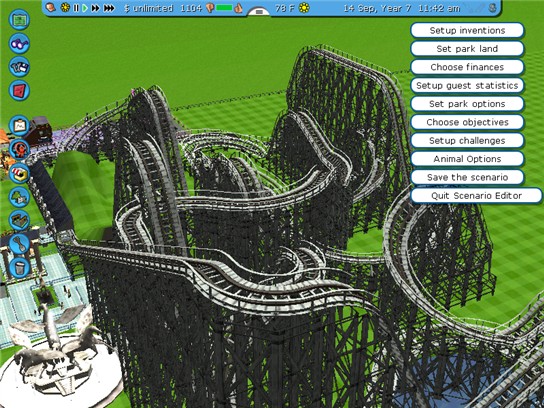Open the paths and fences icon

pyautogui.click(x=19, y=220)
